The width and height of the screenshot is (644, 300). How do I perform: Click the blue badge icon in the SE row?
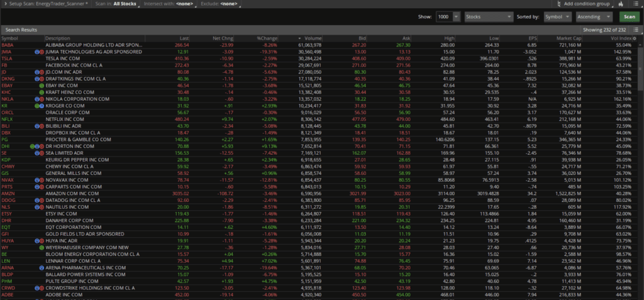point(37,153)
